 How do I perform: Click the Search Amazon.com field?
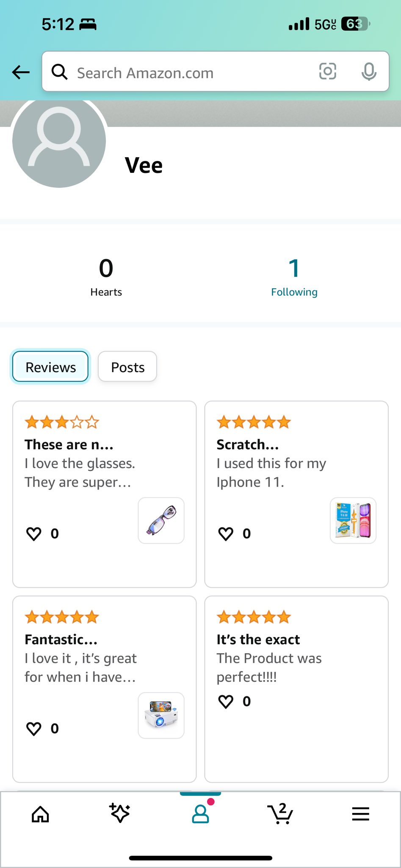pos(186,72)
